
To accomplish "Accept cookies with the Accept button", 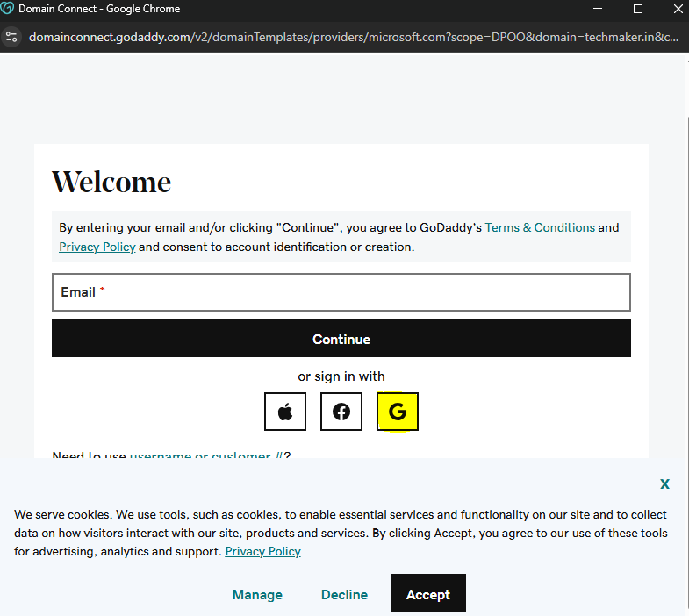I will click(x=427, y=594).
